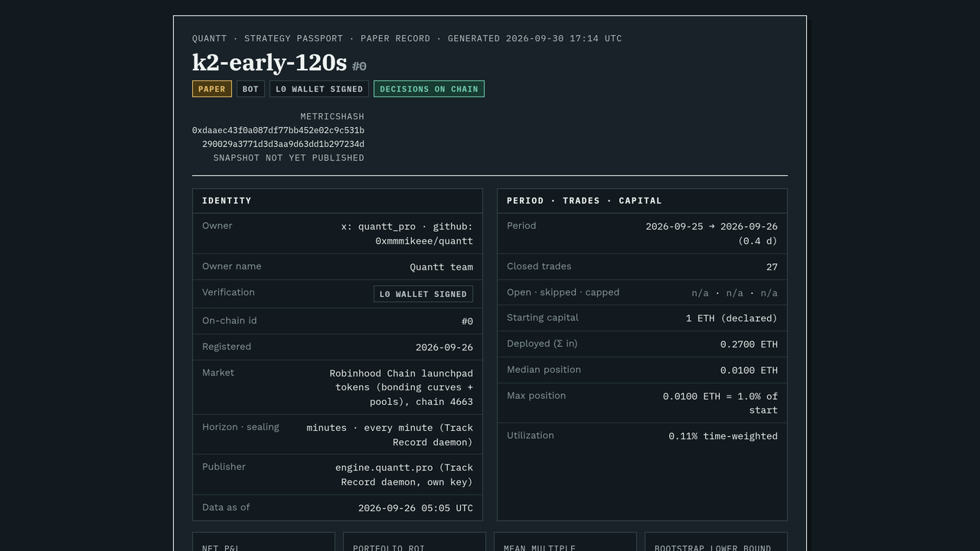Image resolution: width=980 pixels, height=551 pixels.
Task: Click the Market value "Robinhood Chain launchpad tokens"
Action: point(401,387)
